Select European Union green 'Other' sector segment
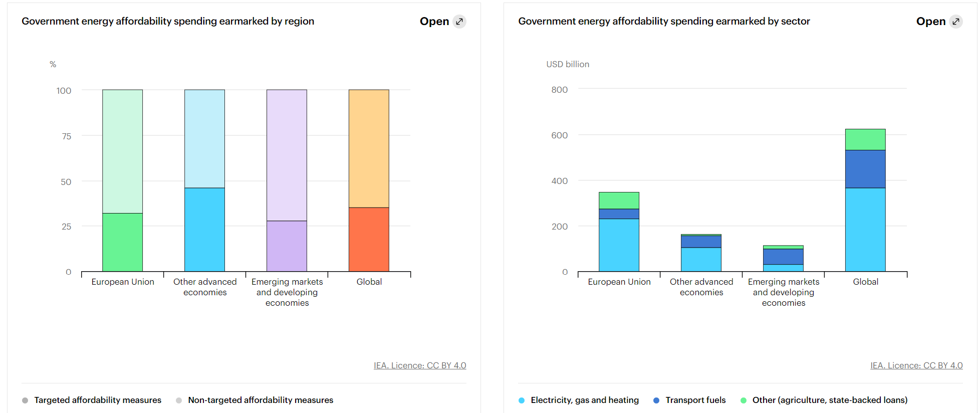Viewport: 980px width, 413px height. click(x=619, y=200)
